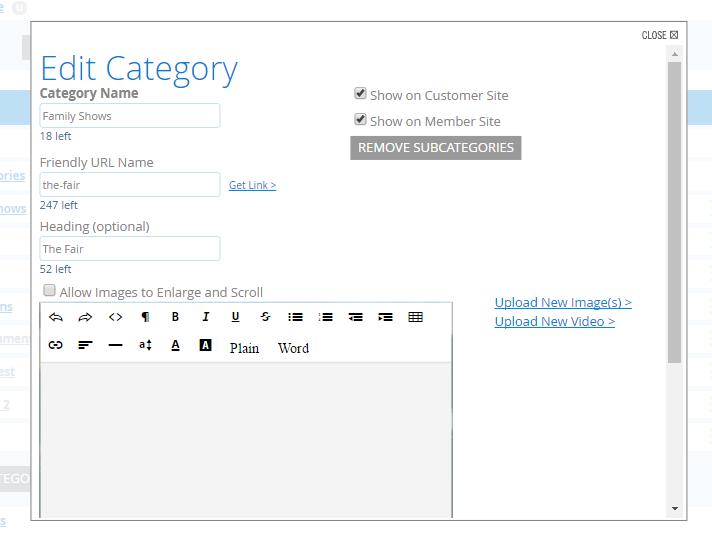Uncheck Show on Member Site

point(360,119)
